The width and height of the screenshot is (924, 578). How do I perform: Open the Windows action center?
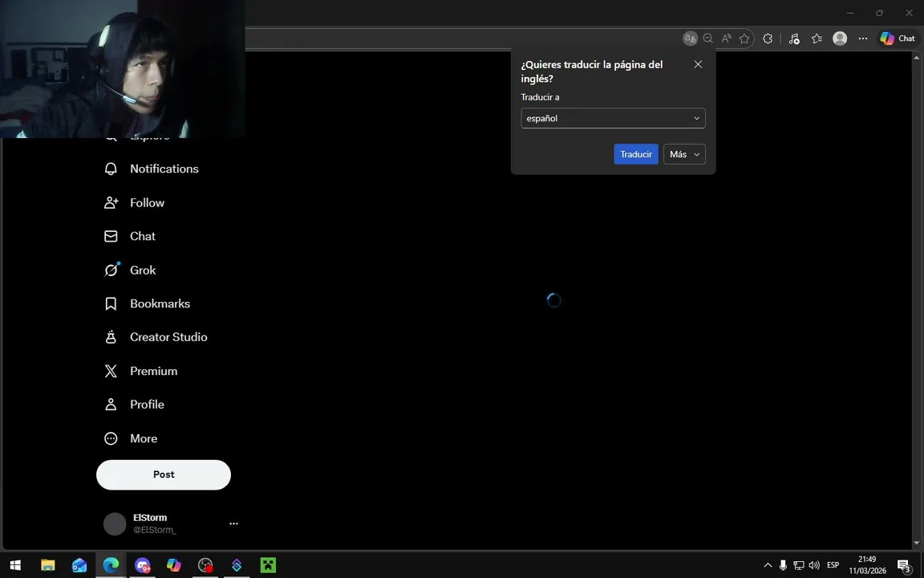click(x=905, y=566)
